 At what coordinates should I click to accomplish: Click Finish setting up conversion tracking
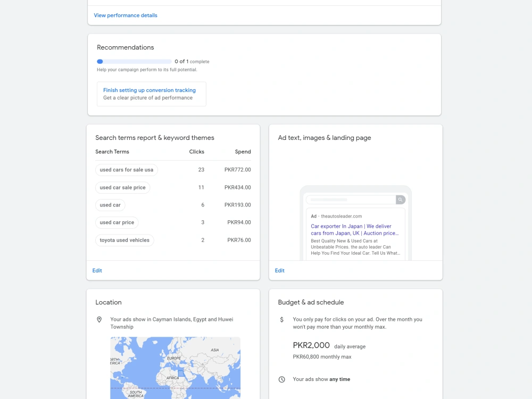tap(149, 90)
